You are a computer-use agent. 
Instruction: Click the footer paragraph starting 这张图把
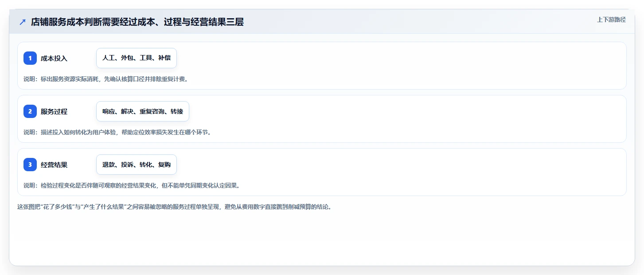174,207
